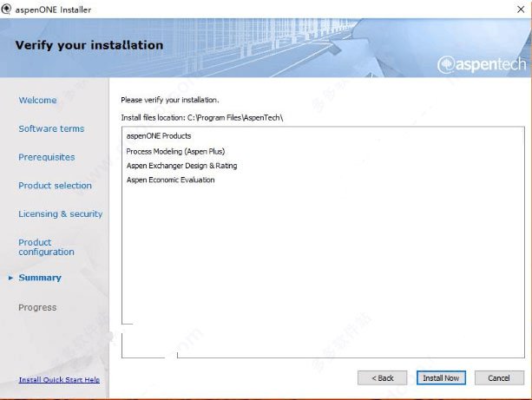Select 'Process Modeling (Aspen Plus)' entry
Image resolution: width=532 pixels, height=400 pixels.
[x=175, y=151]
